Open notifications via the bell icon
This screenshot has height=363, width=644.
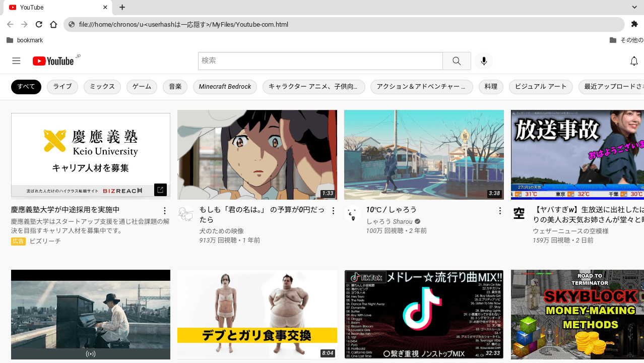[x=634, y=60]
